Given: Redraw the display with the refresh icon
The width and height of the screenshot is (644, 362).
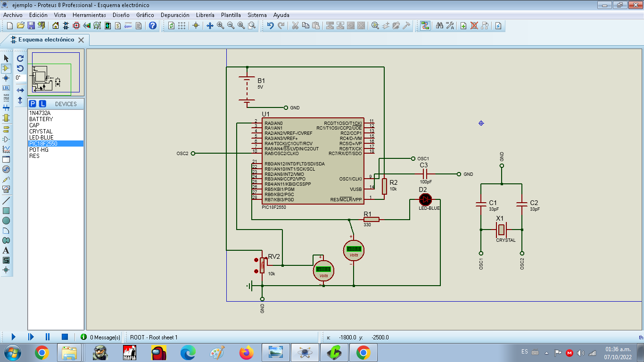Looking at the screenshot, I should click(x=172, y=25).
